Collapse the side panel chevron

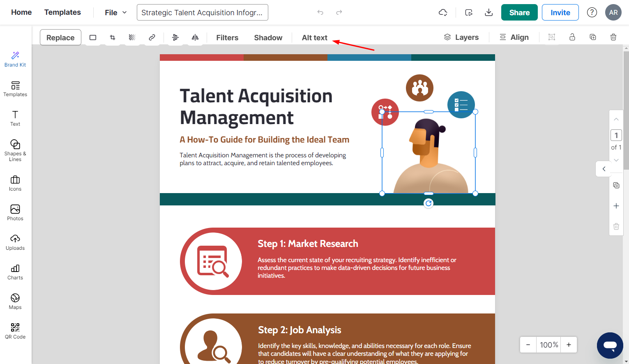coord(604,169)
